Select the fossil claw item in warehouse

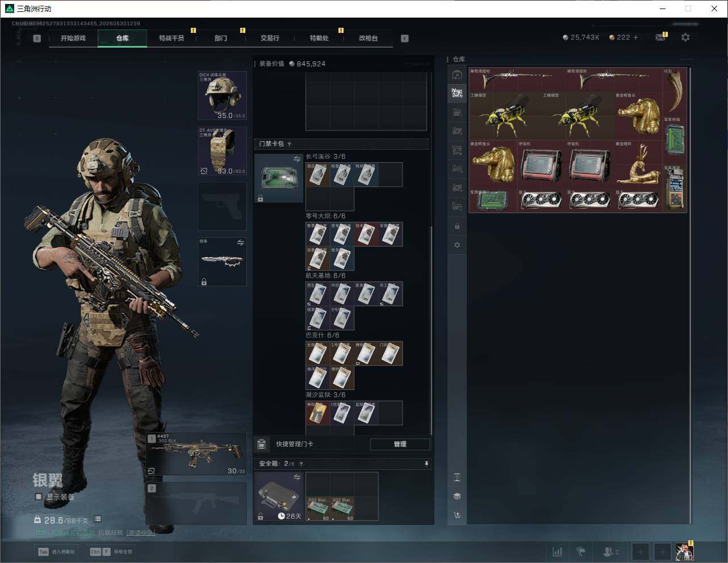tap(675, 92)
